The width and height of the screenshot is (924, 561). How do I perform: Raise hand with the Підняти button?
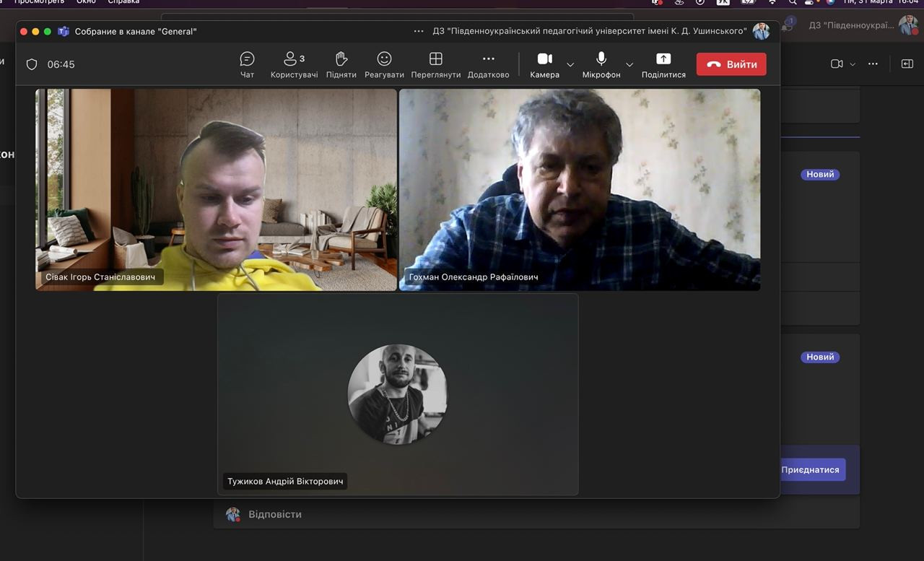341,64
